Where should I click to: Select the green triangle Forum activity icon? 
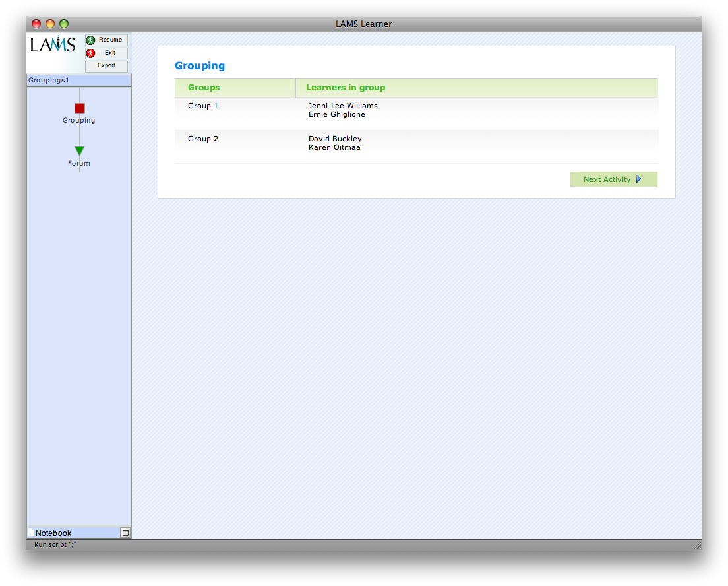tap(80, 151)
